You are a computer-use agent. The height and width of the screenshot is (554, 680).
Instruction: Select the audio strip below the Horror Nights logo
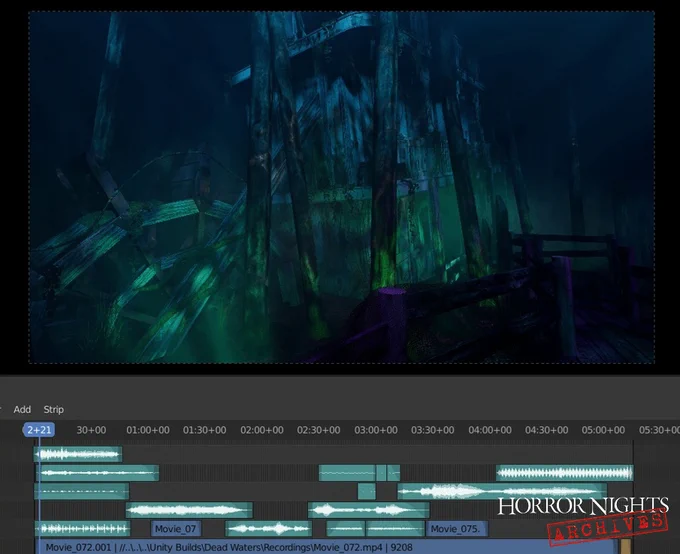click(x=502, y=492)
